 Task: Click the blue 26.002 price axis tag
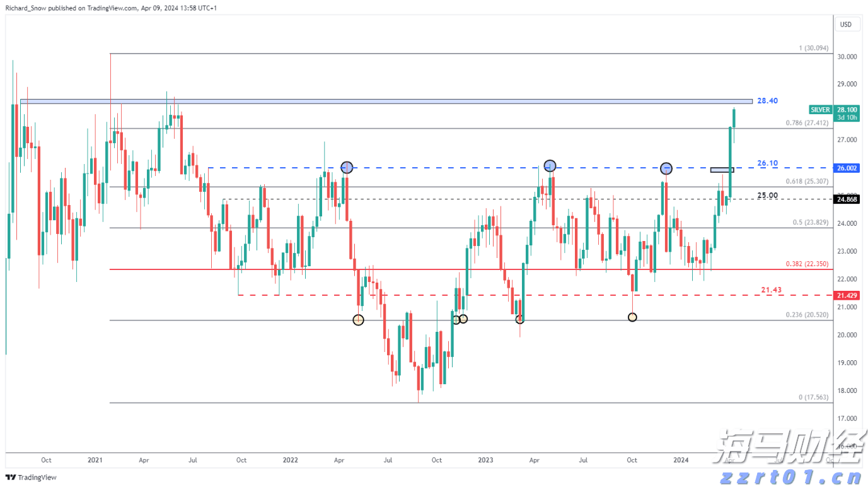pyautogui.click(x=845, y=168)
